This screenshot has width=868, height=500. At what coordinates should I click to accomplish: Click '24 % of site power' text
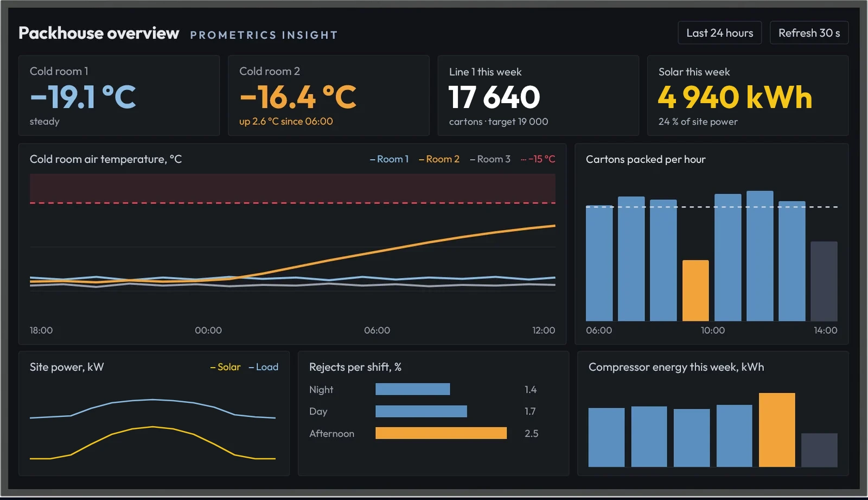pos(698,122)
